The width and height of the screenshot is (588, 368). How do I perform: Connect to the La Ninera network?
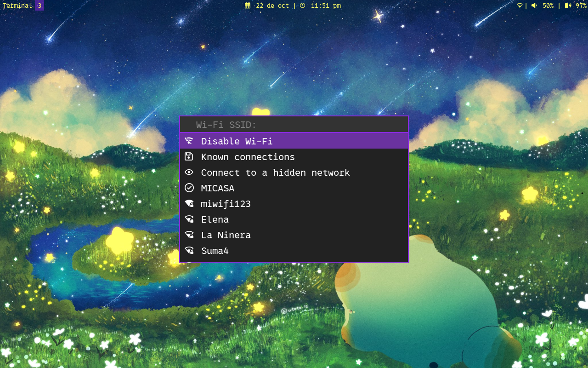tap(226, 235)
